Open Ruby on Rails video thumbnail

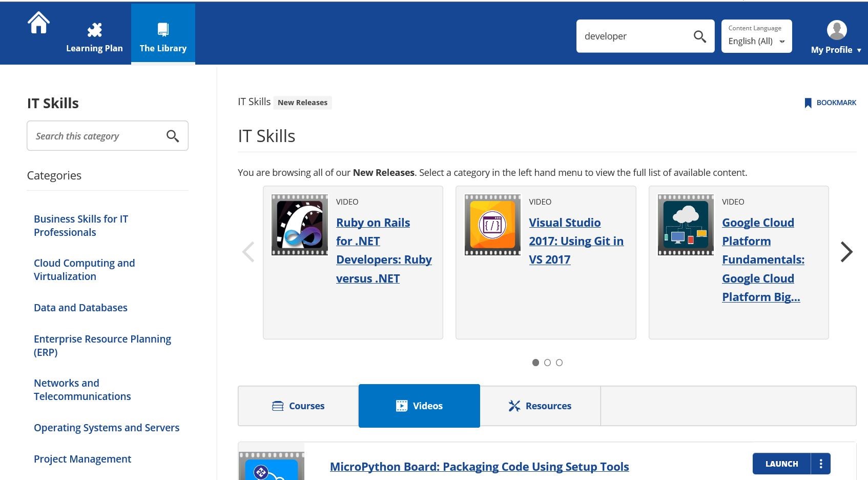300,225
